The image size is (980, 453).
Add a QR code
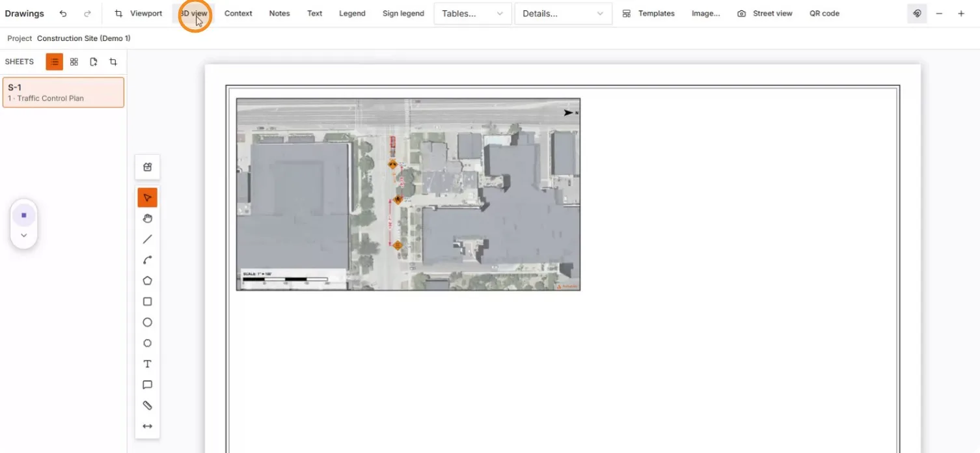[x=824, y=14]
